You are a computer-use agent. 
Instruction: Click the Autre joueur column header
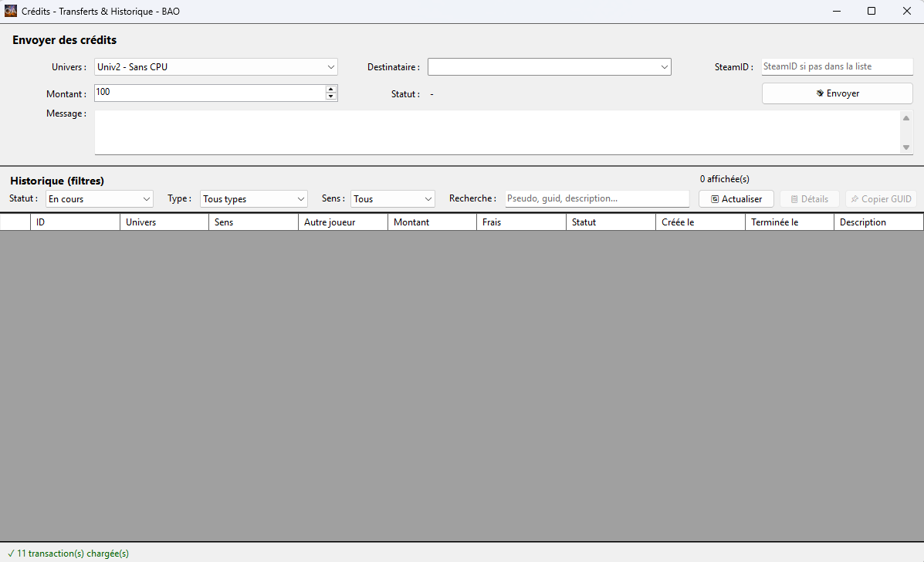coord(342,222)
